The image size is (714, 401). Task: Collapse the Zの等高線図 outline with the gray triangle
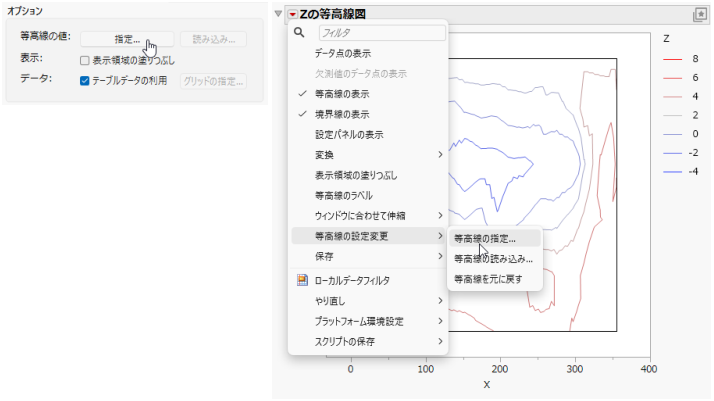point(278,14)
